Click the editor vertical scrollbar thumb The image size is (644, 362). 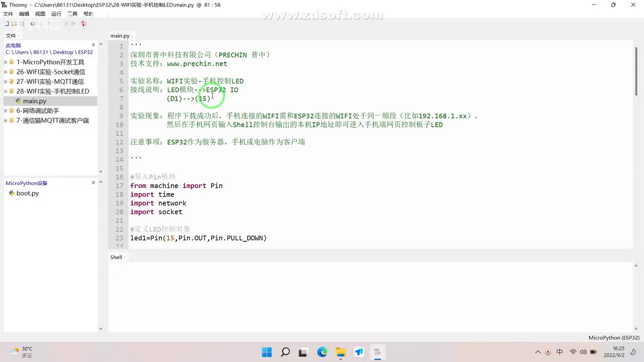[x=636, y=70]
